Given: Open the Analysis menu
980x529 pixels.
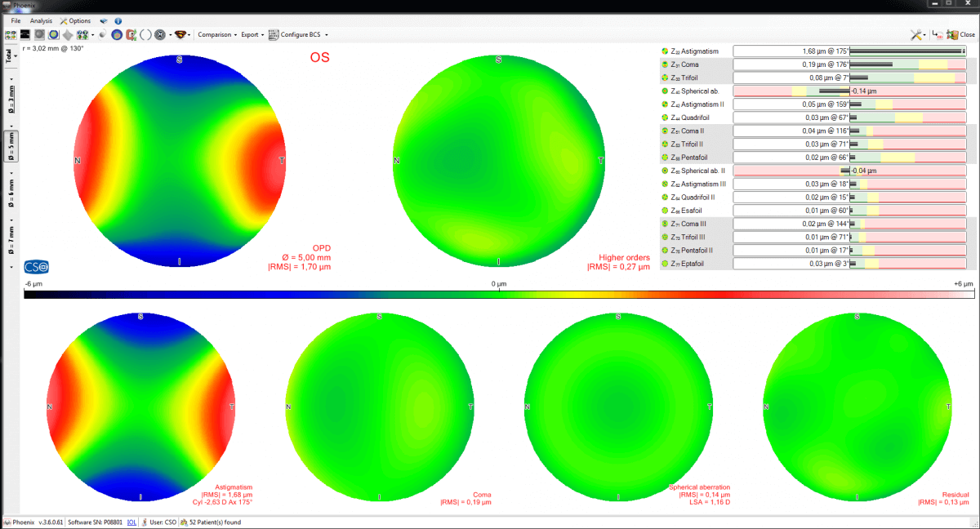Looking at the screenshot, I should click(x=42, y=20).
